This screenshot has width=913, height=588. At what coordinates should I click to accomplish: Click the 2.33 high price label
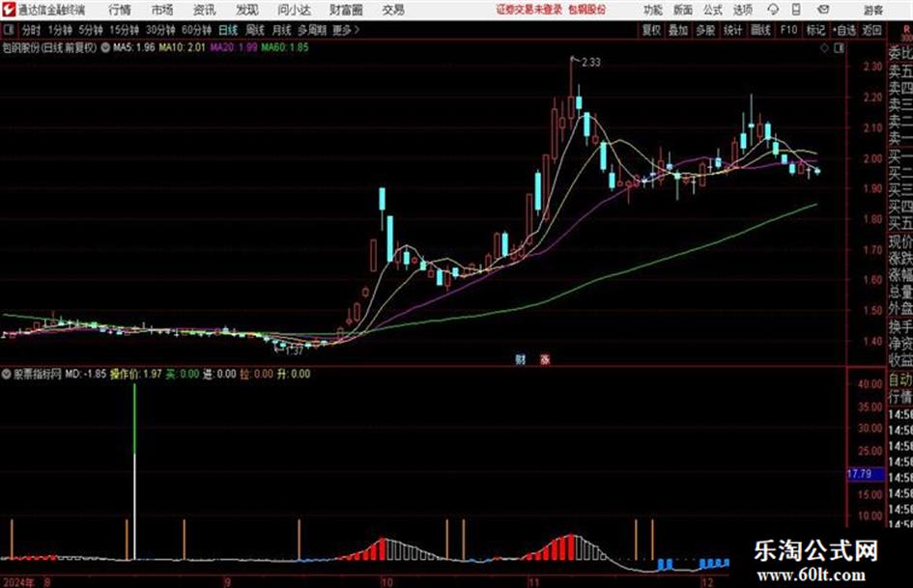point(591,63)
